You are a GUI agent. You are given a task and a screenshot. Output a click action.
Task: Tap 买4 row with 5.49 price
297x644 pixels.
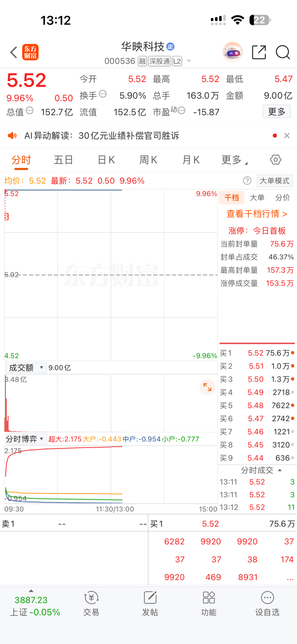(257, 393)
